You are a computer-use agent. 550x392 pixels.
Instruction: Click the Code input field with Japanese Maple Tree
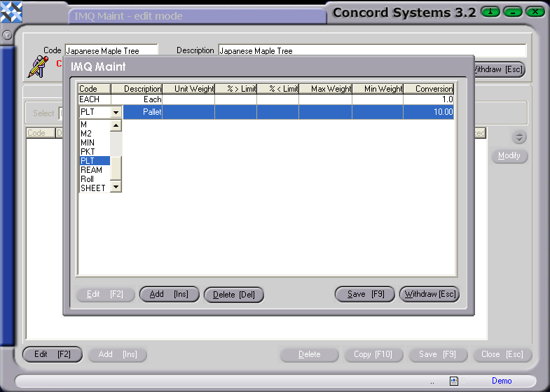pos(111,51)
